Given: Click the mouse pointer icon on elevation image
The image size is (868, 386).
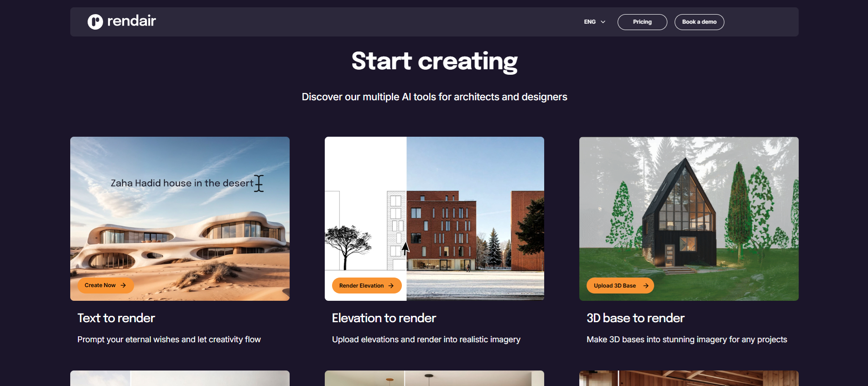Looking at the screenshot, I should click(405, 248).
